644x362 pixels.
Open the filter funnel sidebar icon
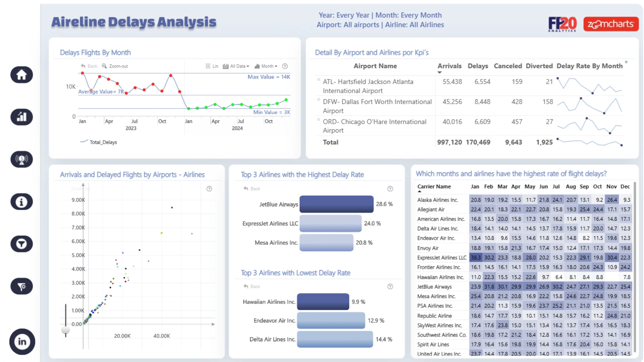(x=21, y=244)
